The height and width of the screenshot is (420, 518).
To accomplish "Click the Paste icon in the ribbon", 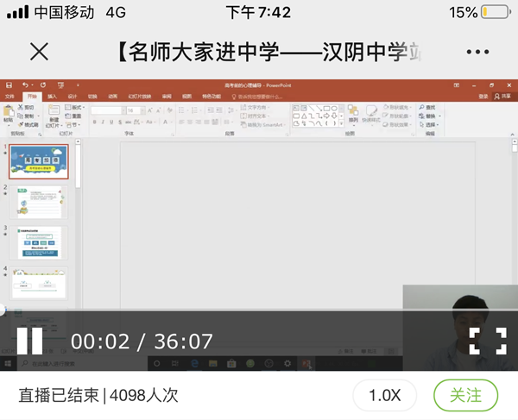I will point(9,115).
